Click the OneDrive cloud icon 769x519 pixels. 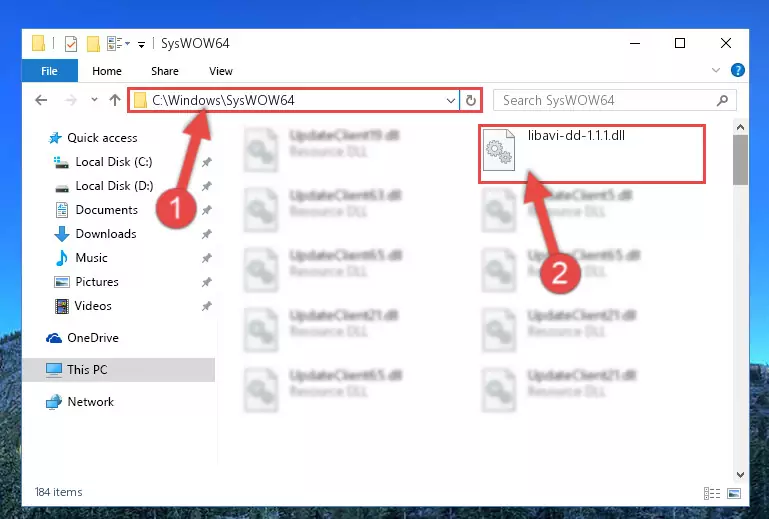[x=54, y=338]
